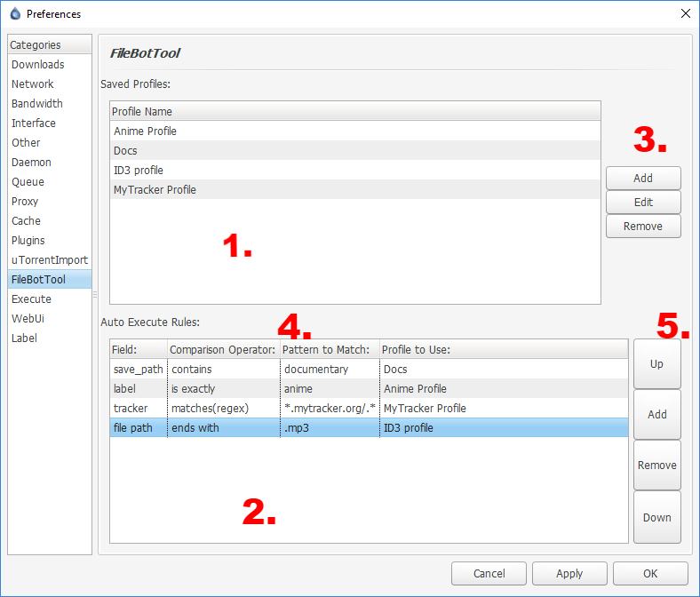Image resolution: width=700 pixels, height=597 pixels.
Task: Move the selected rule Up
Action: click(657, 364)
